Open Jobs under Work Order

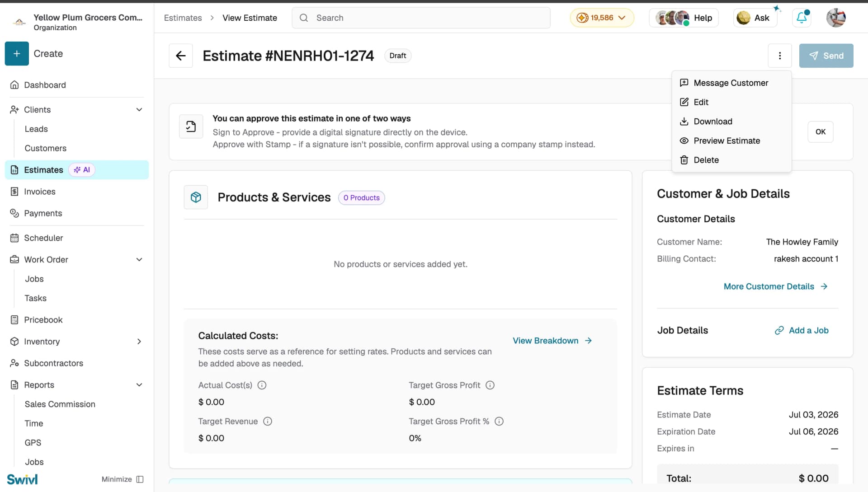click(34, 279)
